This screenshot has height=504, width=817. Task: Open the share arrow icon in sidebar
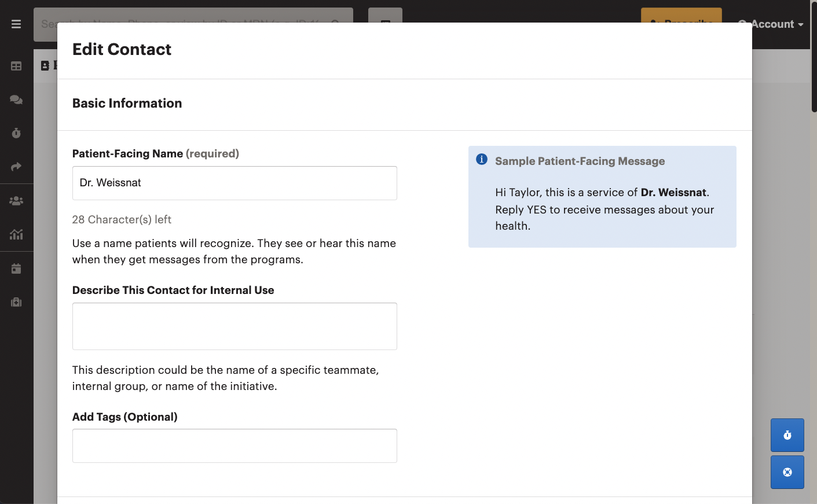point(16,167)
